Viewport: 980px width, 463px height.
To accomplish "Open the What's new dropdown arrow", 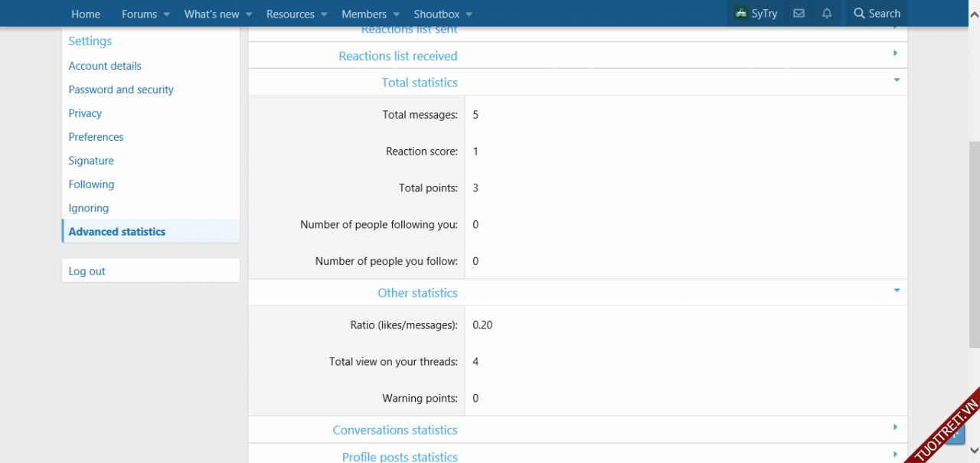I will click(249, 15).
